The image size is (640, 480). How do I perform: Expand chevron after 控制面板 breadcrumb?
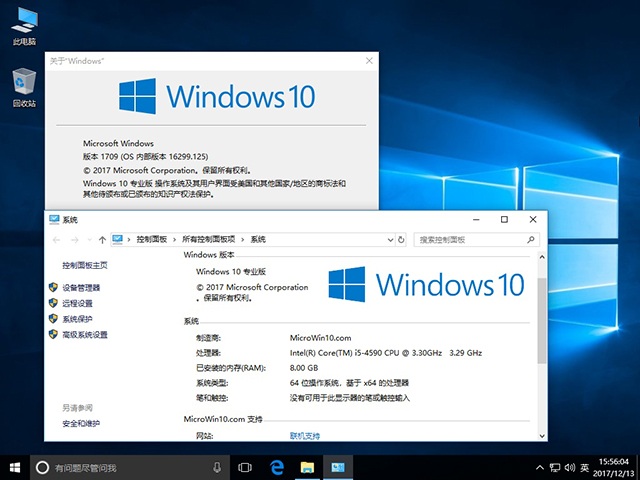coord(174,240)
